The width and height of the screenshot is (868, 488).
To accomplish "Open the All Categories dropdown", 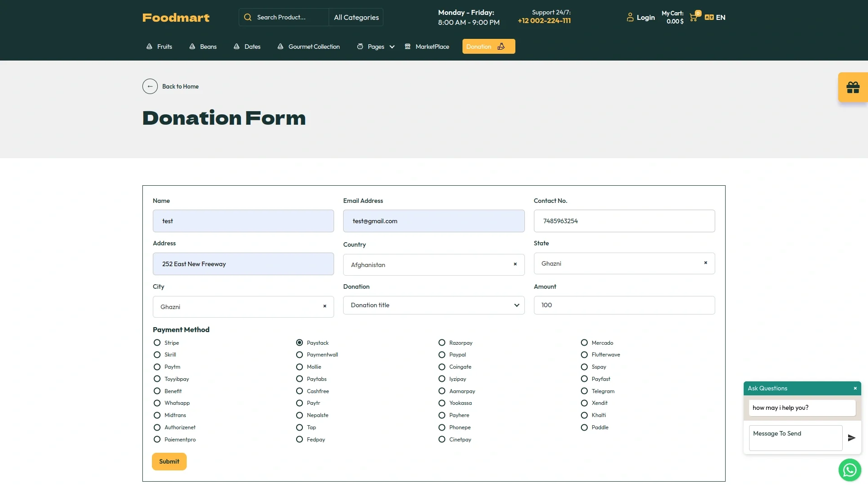I will (x=356, y=17).
